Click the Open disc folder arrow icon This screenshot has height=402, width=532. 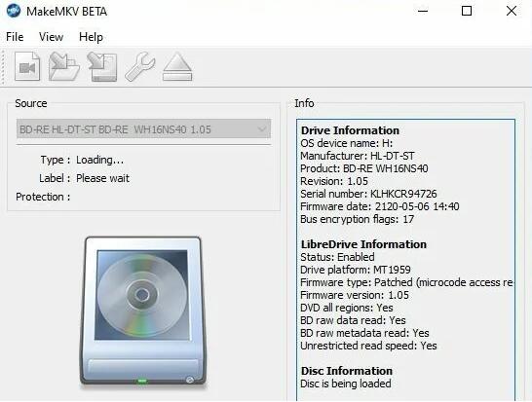pyautogui.click(x=64, y=66)
